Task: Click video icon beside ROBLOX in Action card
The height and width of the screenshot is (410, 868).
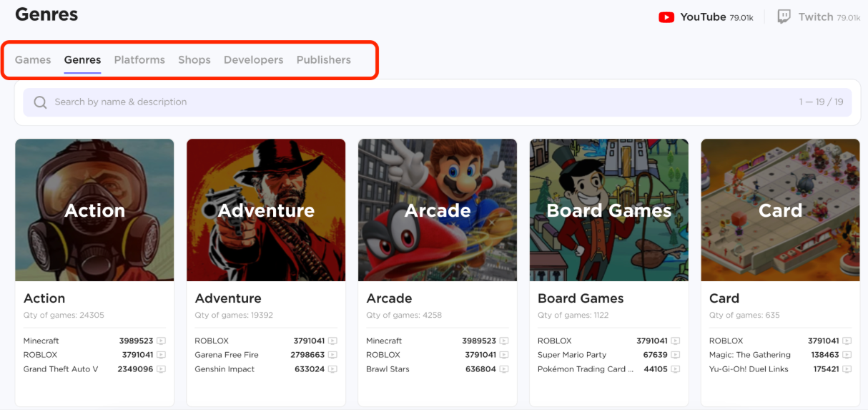Action: (x=161, y=355)
